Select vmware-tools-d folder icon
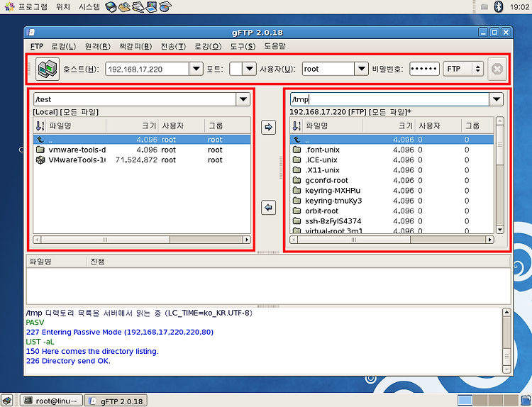 (x=40, y=150)
